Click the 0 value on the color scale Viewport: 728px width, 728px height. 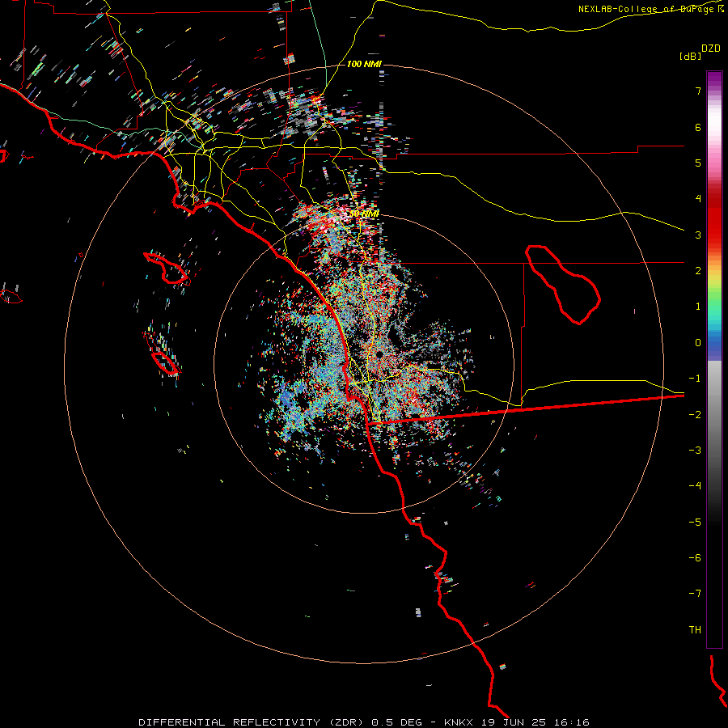698,343
